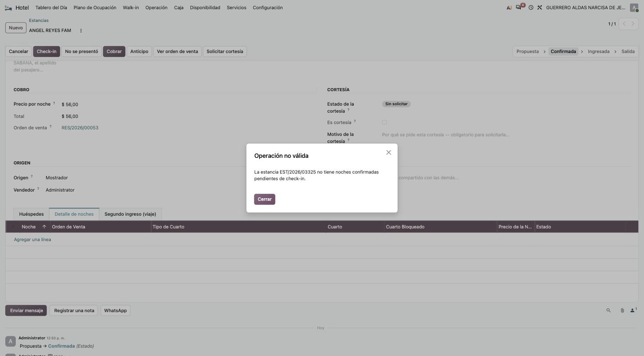644x356 pixels.
Task: Open the Configuración menu
Action: click(268, 7)
